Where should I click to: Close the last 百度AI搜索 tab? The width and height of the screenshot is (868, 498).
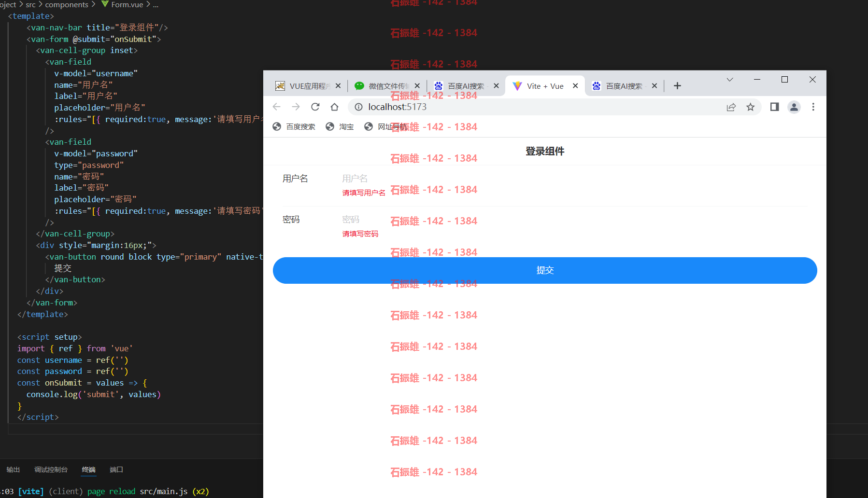pyautogui.click(x=655, y=85)
